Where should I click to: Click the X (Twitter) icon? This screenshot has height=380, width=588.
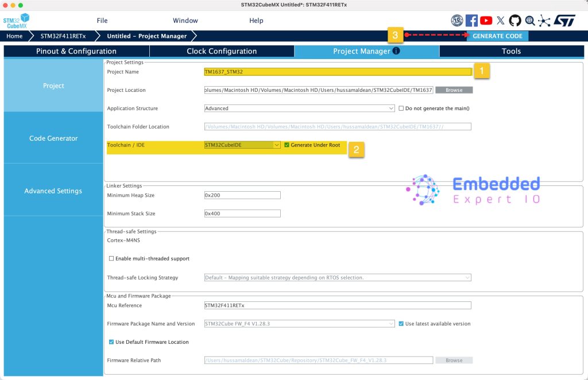(501, 21)
